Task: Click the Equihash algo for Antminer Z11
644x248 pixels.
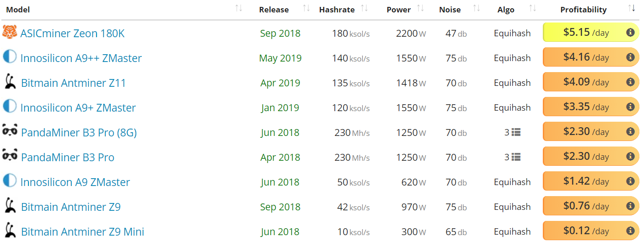Action: (512, 83)
